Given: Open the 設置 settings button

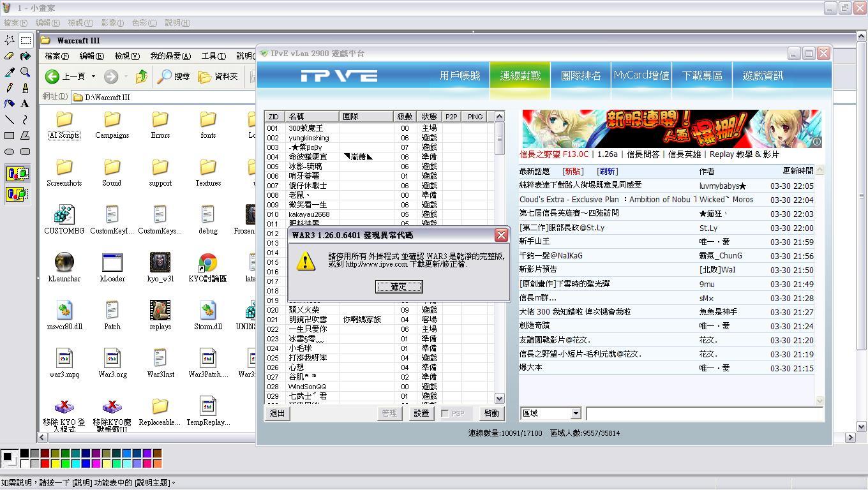Looking at the screenshot, I should [421, 413].
